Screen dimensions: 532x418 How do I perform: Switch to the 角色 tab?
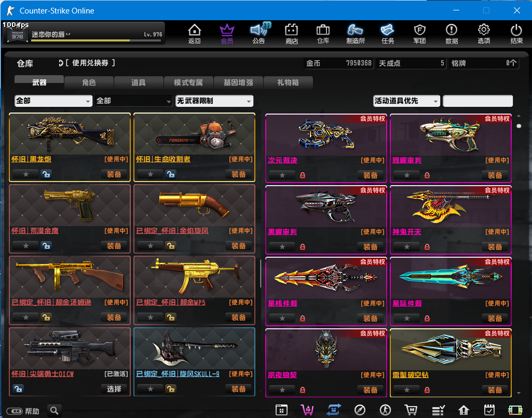89,82
